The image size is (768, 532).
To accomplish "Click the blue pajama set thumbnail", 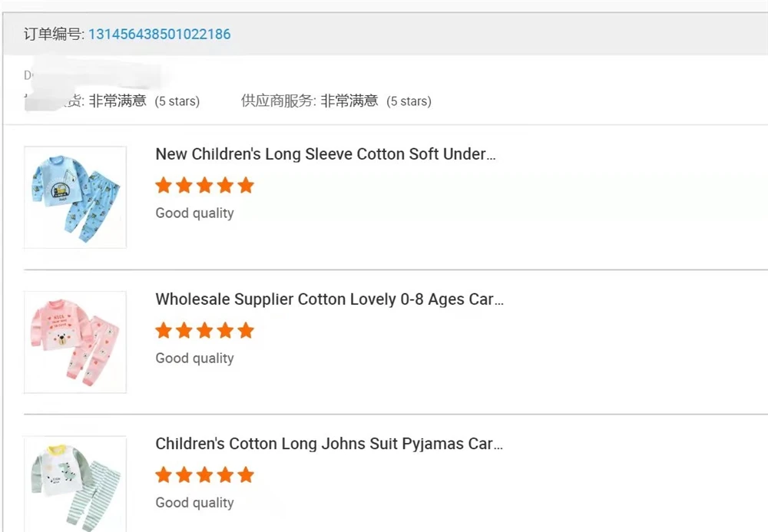I will [75, 197].
